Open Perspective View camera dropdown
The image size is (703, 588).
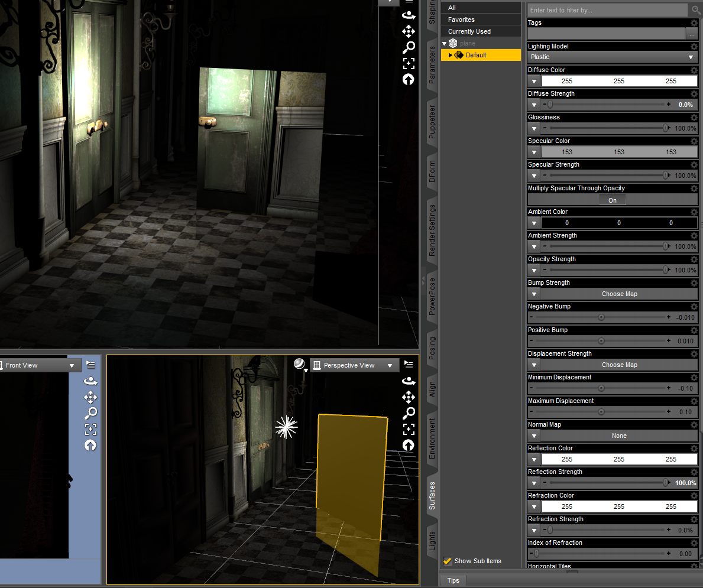pos(354,365)
